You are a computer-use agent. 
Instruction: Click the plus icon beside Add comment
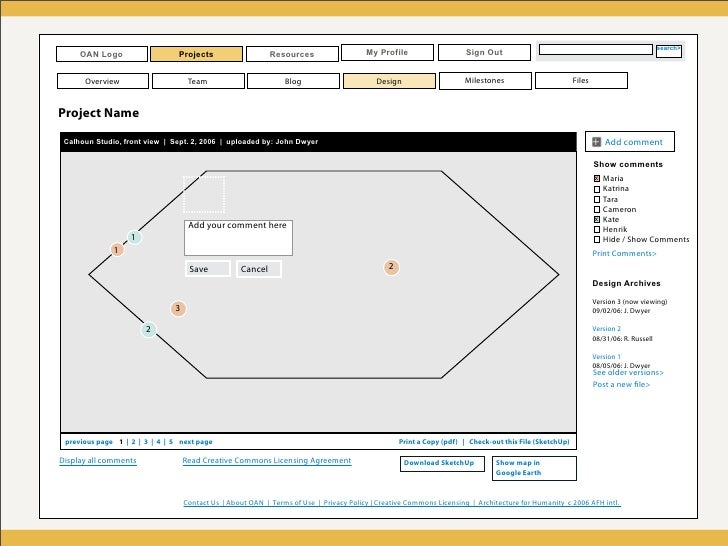point(597,142)
